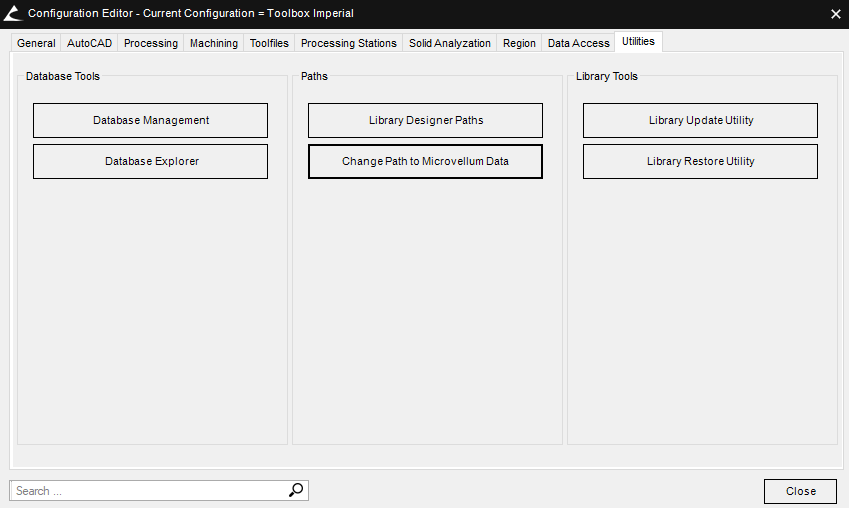
Task: Launch the Database Explorer
Action: click(150, 161)
